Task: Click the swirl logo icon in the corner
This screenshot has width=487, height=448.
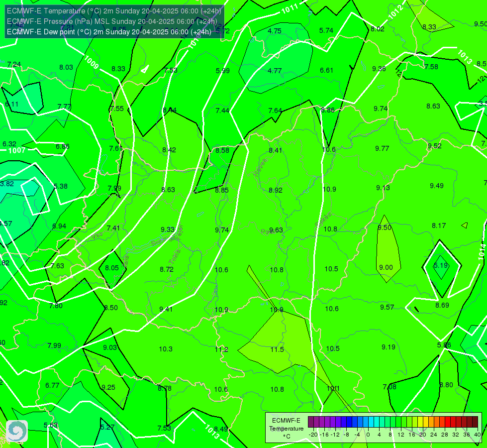Action: pyautogui.click(x=17, y=431)
